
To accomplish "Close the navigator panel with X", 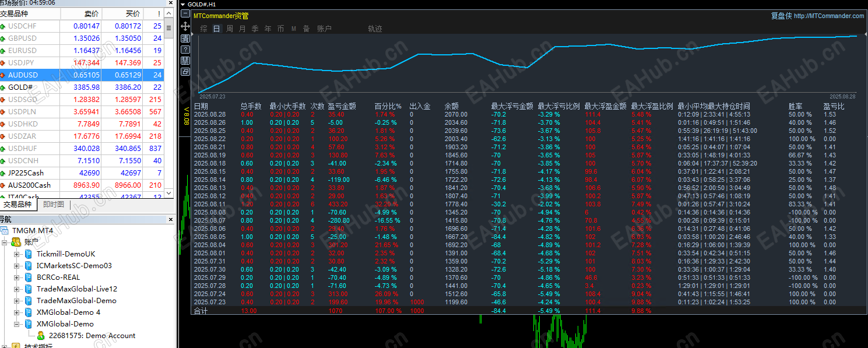I will click(171, 220).
